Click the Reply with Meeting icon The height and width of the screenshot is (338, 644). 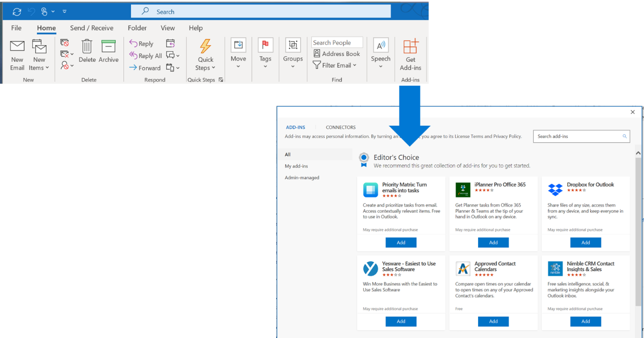tap(170, 43)
